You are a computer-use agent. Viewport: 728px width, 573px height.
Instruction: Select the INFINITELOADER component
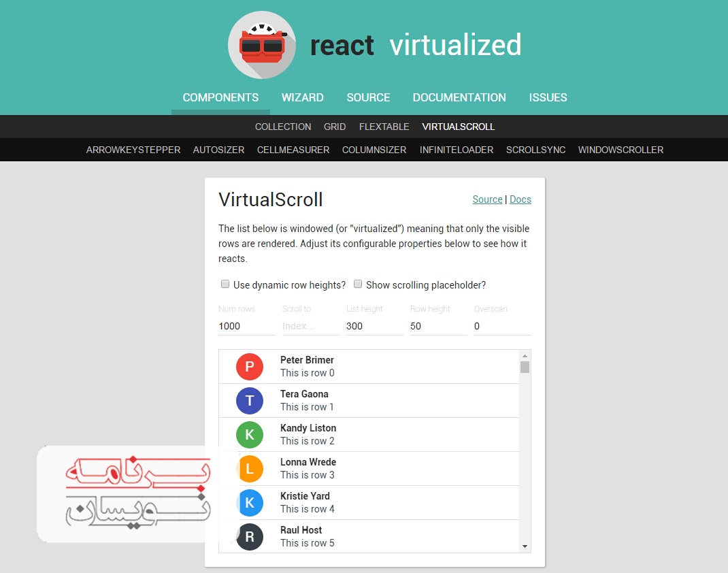coord(456,150)
